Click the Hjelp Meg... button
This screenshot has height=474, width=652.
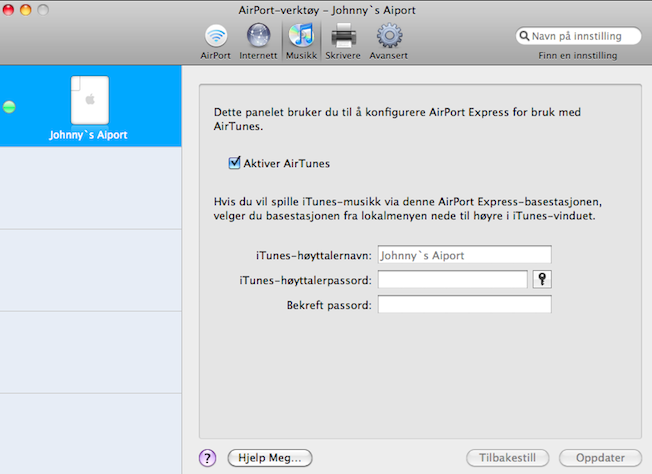270,458
